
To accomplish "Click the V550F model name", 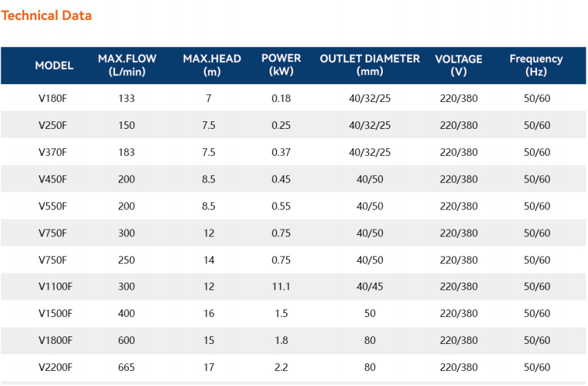I will click(53, 206).
